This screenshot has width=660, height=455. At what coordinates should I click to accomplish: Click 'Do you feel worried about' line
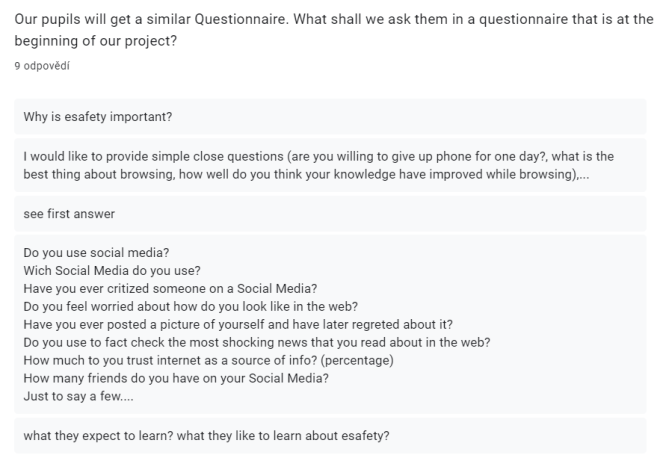point(190,306)
